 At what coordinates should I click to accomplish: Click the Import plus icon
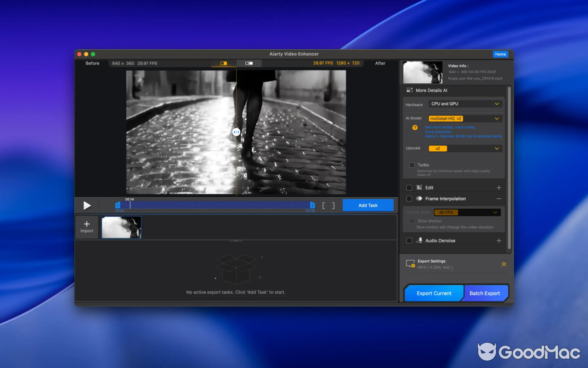coord(86,224)
